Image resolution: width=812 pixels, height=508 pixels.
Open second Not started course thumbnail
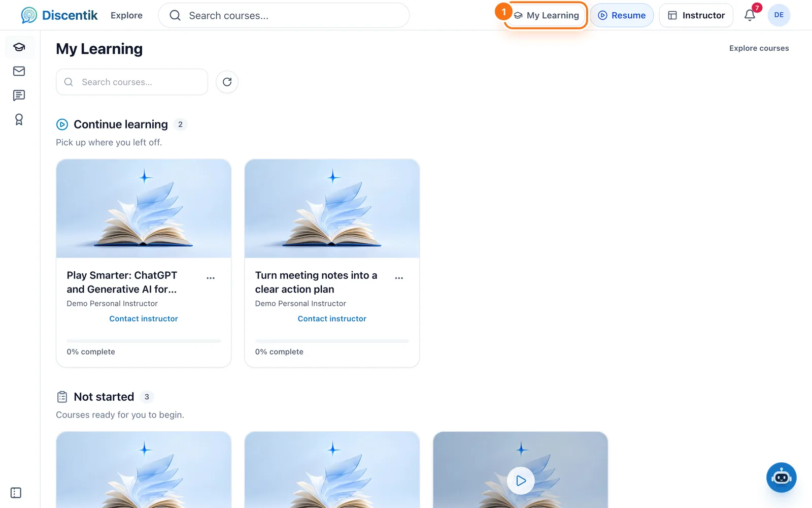332,470
